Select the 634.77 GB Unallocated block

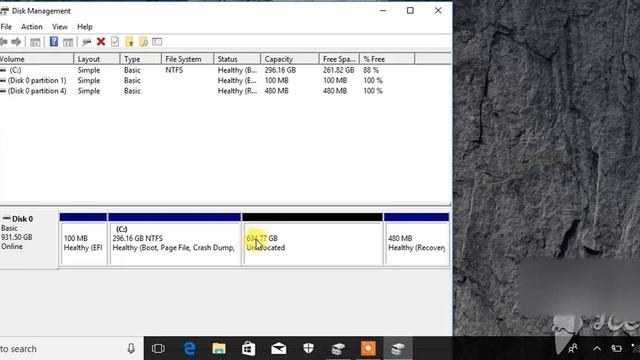[313, 240]
